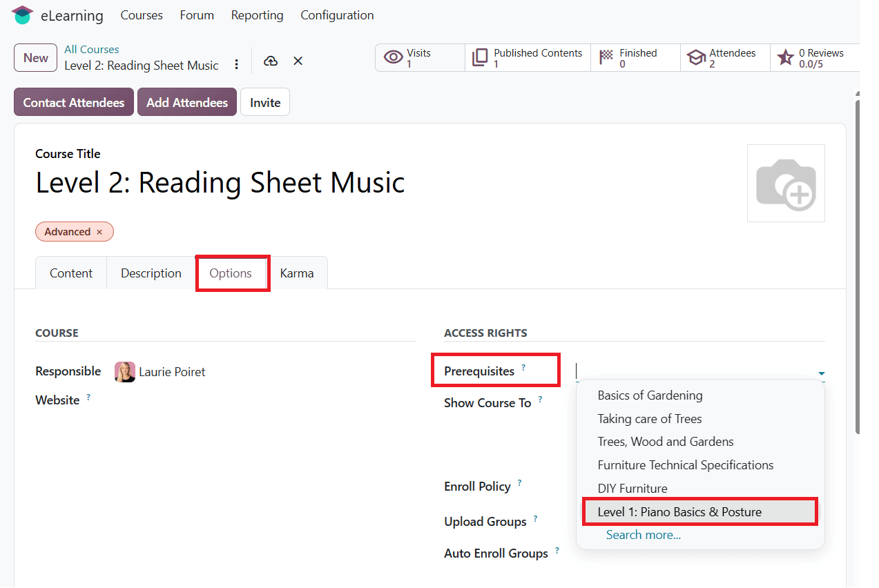Click the New button
Viewport: 879px width, 588px height.
tap(36, 58)
